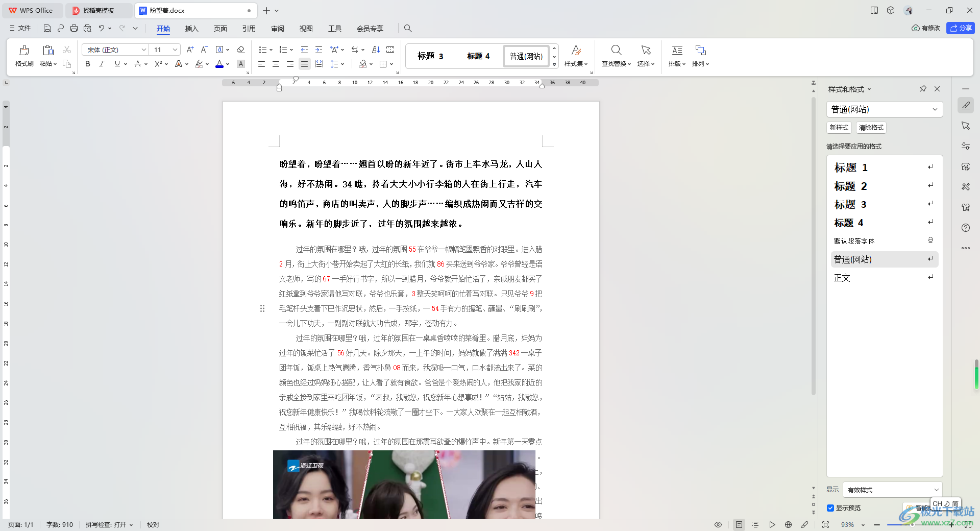980x531 pixels.
Task: Apply Heading 3 from ribbon gallery
Action: [x=430, y=56]
